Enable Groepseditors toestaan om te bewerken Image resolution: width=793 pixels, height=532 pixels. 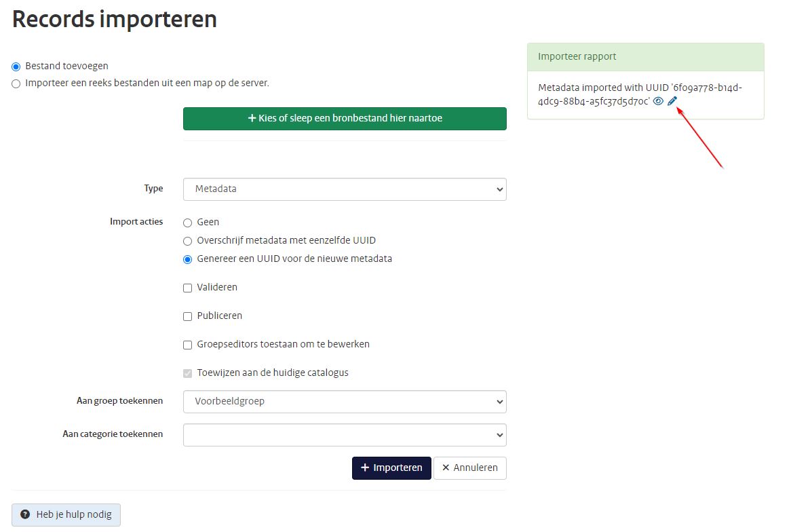pos(187,344)
